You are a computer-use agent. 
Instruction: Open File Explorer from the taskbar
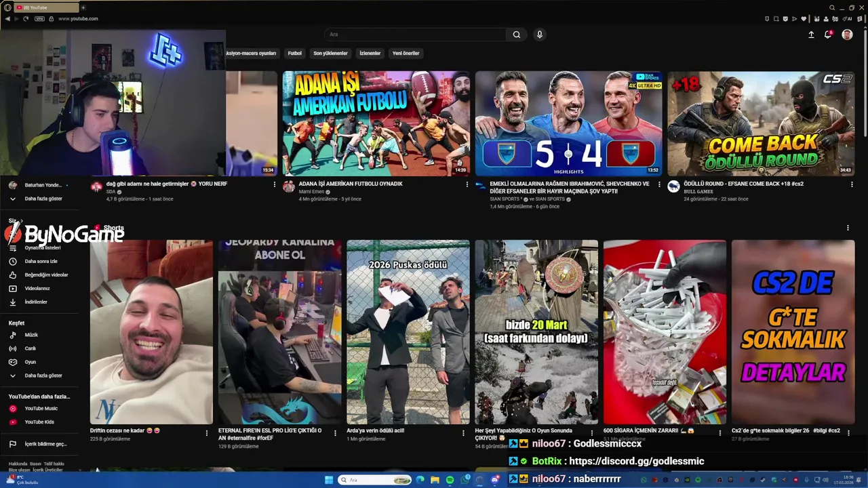coord(435,480)
